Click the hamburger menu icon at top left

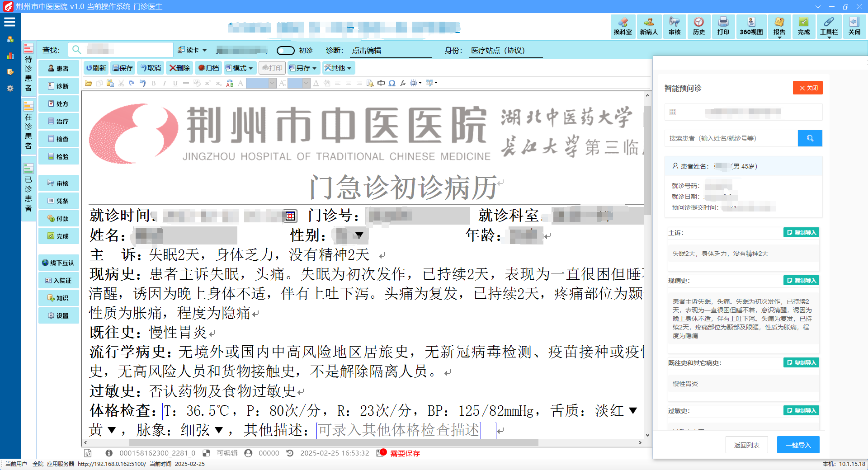coord(9,22)
